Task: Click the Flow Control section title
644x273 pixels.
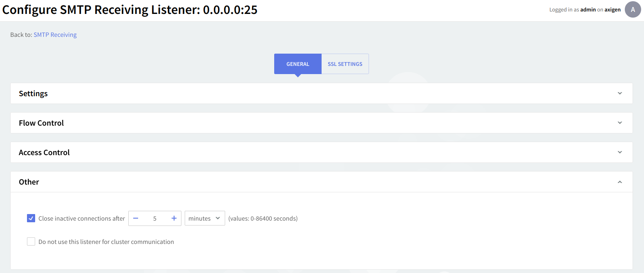Action: (x=41, y=123)
